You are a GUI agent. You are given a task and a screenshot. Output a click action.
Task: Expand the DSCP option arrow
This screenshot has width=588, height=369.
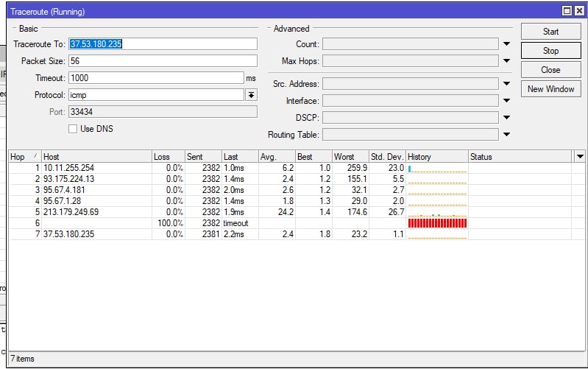506,118
